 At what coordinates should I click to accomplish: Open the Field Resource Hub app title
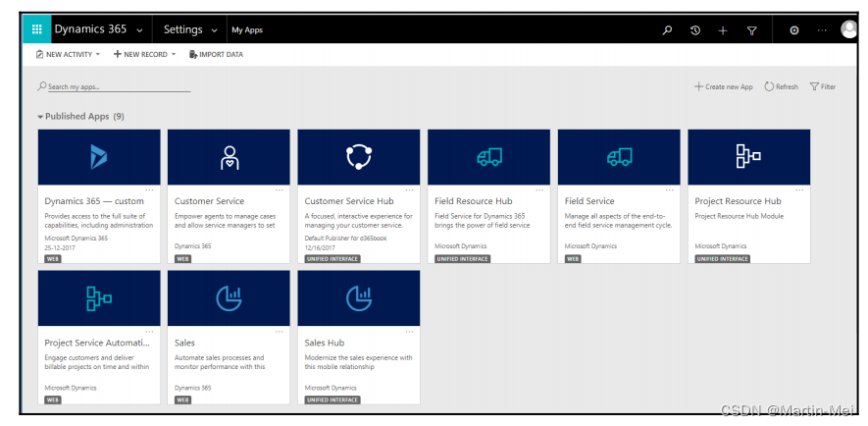click(x=474, y=201)
